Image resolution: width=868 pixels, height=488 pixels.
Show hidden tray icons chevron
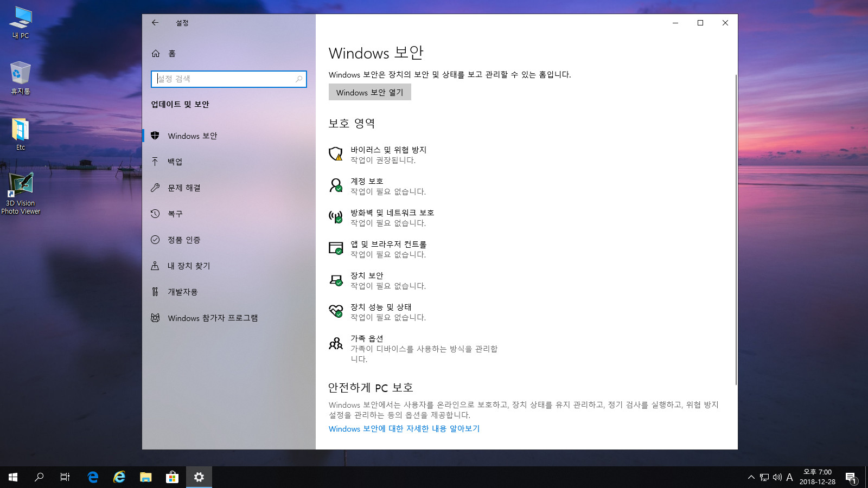[751, 477]
